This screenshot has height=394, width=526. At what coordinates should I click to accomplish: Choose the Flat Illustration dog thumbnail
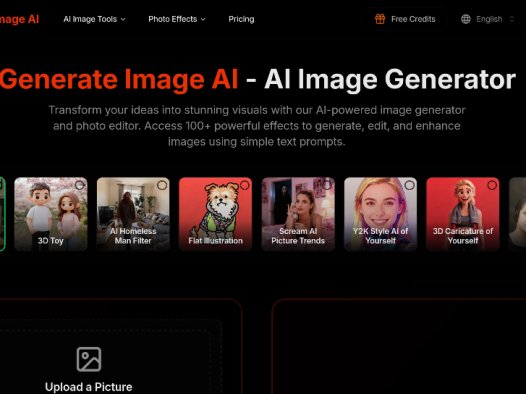pyautogui.click(x=215, y=214)
